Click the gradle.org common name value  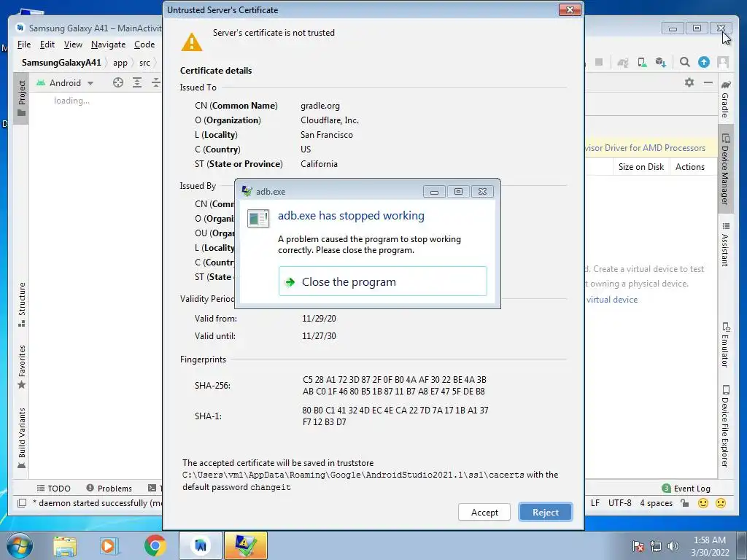coord(320,106)
